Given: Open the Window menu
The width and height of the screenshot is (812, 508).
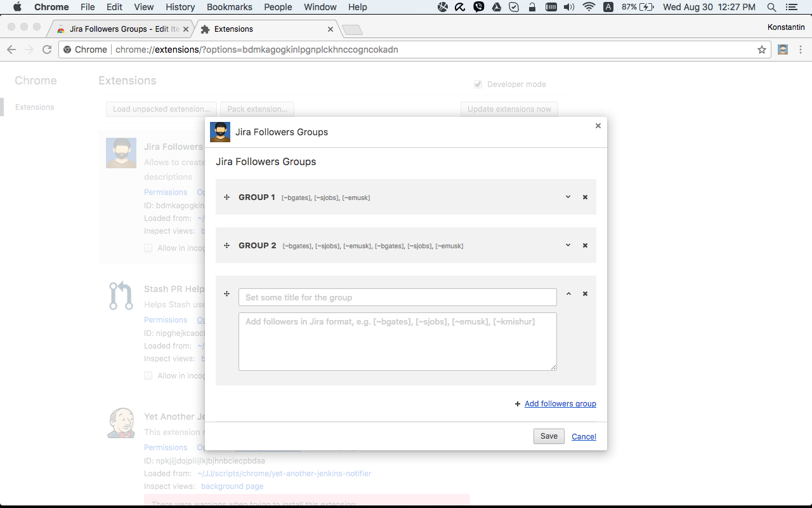Looking at the screenshot, I should pyautogui.click(x=320, y=7).
